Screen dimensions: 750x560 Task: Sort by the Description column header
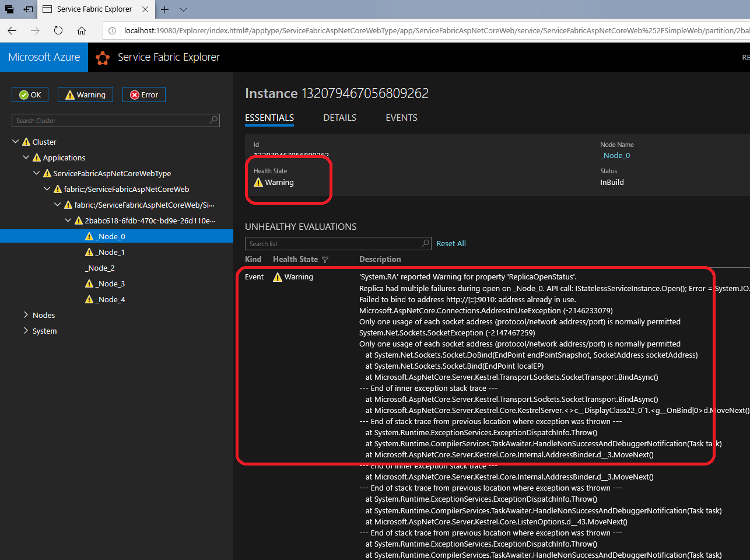(380, 259)
